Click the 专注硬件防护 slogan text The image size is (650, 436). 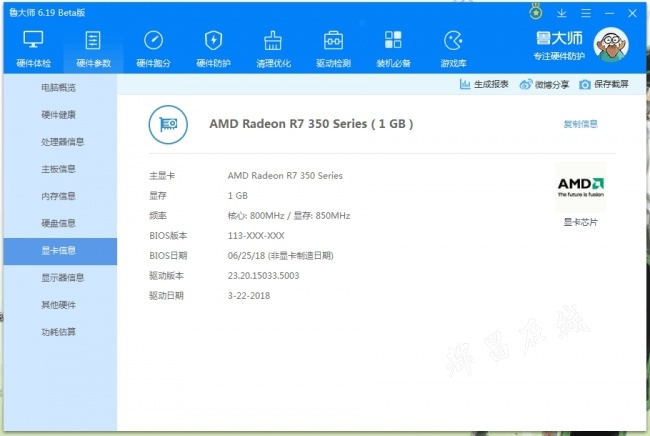tap(559, 56)
